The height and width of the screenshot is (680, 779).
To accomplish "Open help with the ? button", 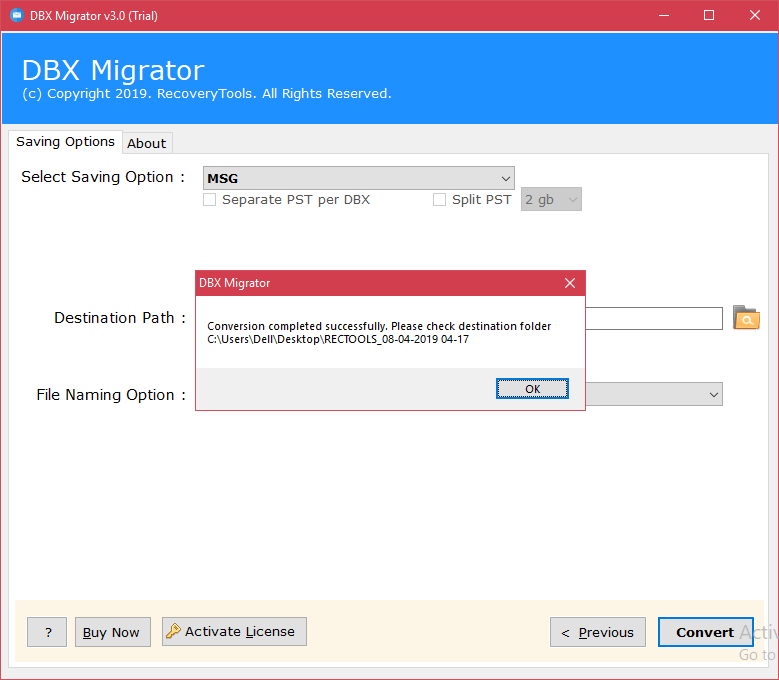I will pos(47,632).
